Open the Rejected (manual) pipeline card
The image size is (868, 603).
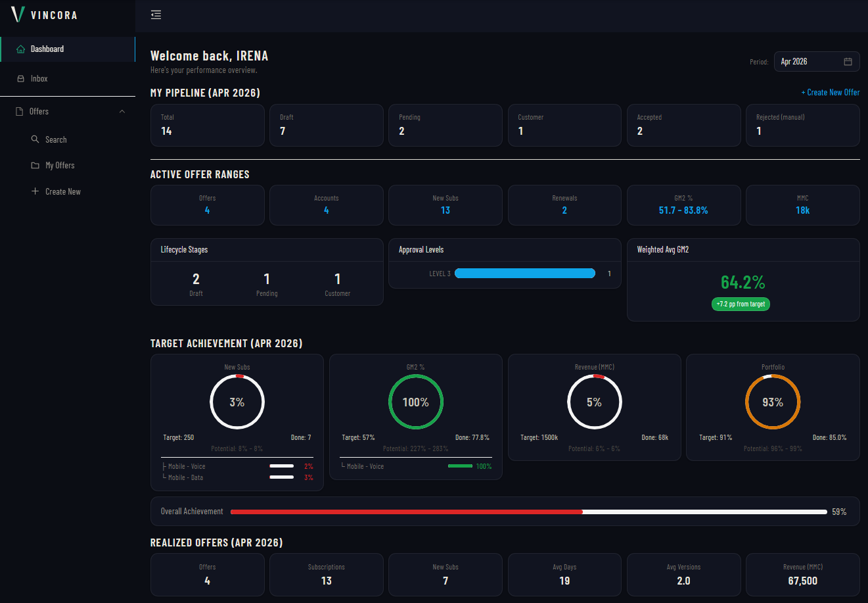pos(803,125)
